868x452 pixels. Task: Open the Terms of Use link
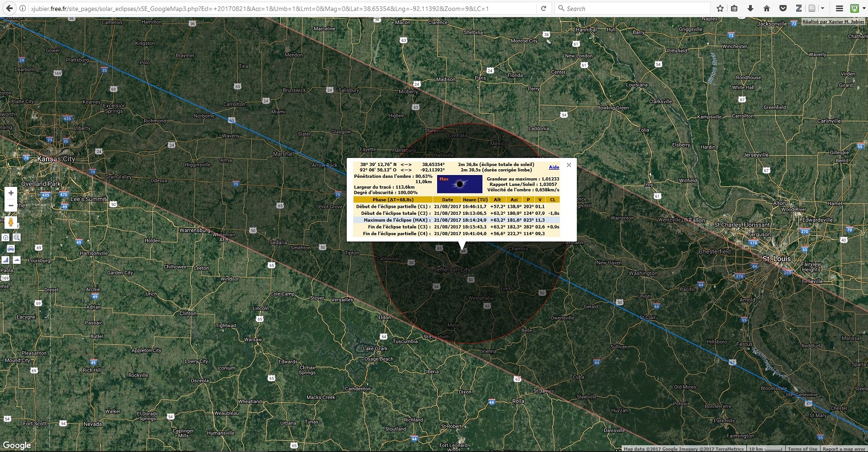803,449
